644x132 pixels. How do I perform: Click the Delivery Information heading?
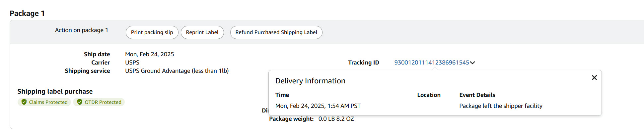tap(310, 81)
